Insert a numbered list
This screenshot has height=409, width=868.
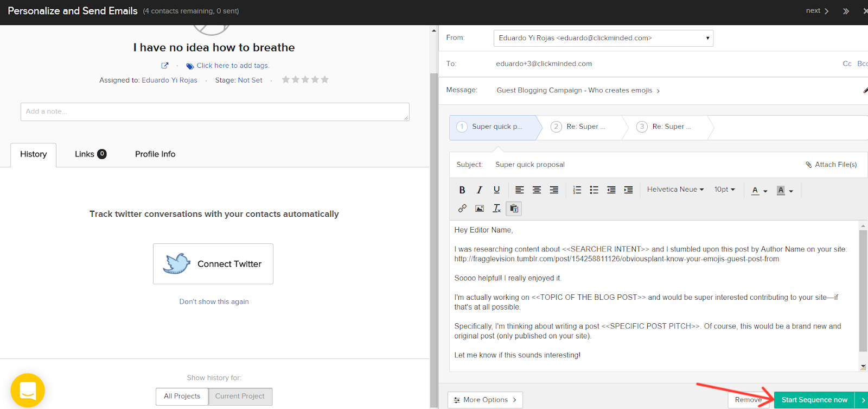point(577,190)
